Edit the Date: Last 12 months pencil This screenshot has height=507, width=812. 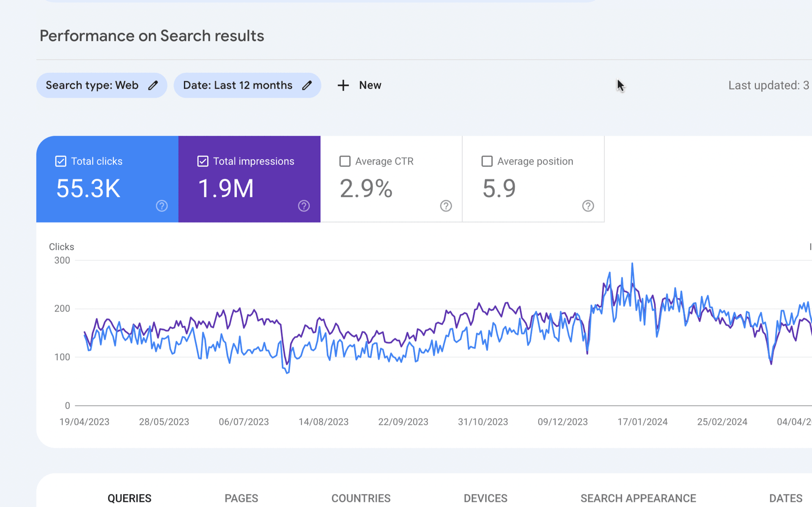(307, 85)
